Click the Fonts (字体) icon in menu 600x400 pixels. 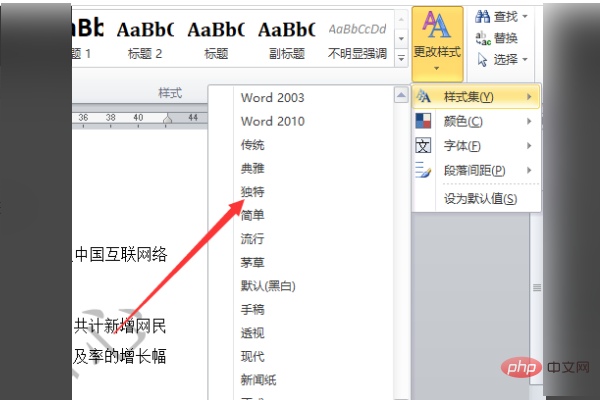click(x=424, y=146)
